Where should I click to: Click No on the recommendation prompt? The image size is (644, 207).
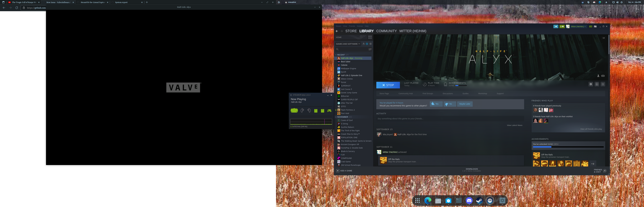(x=450, y=104)
